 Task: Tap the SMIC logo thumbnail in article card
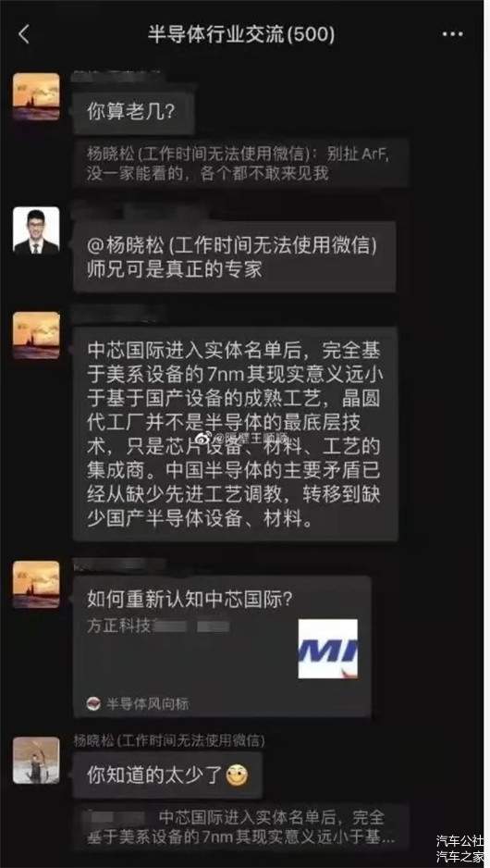click(328, 649)
